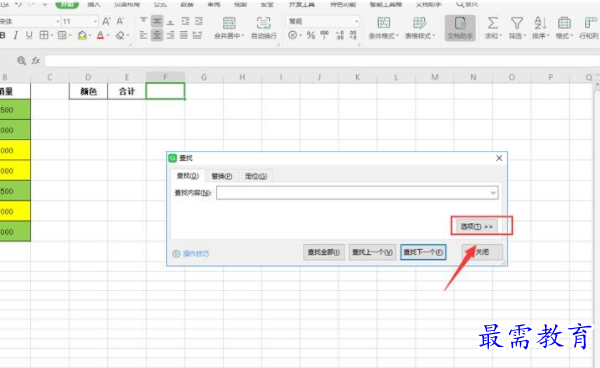Select the 颜色 header cell

click(88, 91)
